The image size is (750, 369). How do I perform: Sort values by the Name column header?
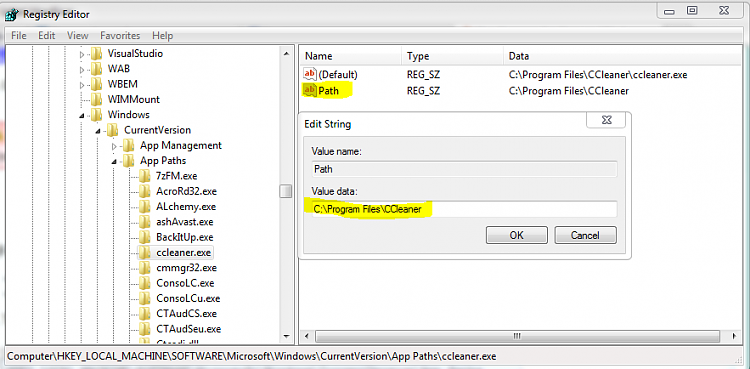tap(352, 56)
